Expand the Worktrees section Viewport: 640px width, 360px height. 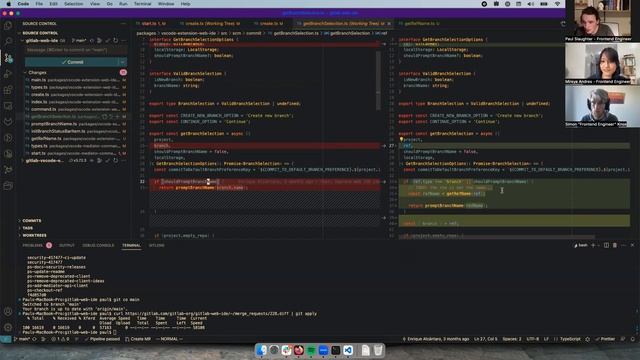click(20, 236)
